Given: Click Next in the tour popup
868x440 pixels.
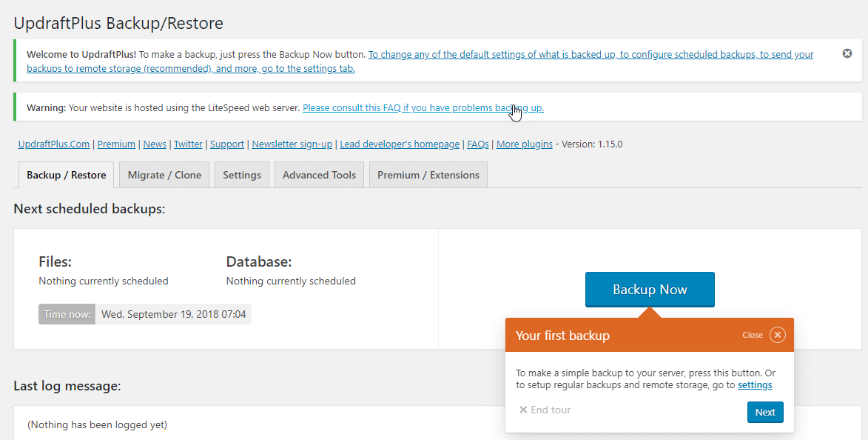Looking at the screenshot, I should [x=765, y=412].
